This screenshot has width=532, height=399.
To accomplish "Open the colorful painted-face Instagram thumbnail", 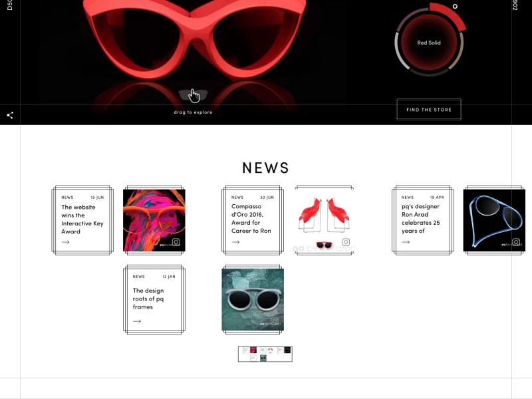I will (154, 220).
